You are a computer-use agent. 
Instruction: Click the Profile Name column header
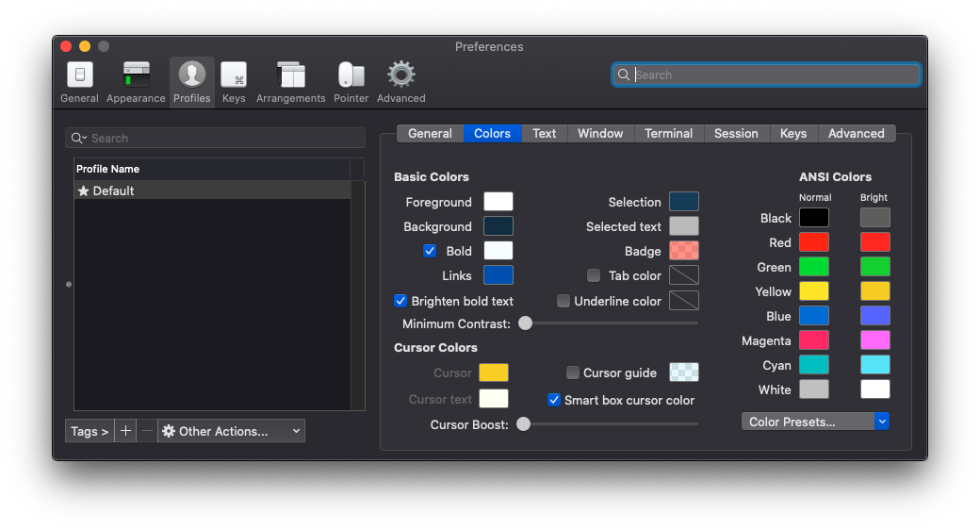tap(213, 169)
